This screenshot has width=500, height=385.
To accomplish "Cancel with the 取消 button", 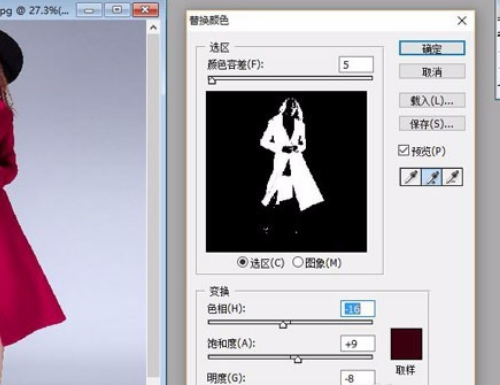I will pos(432,71).
